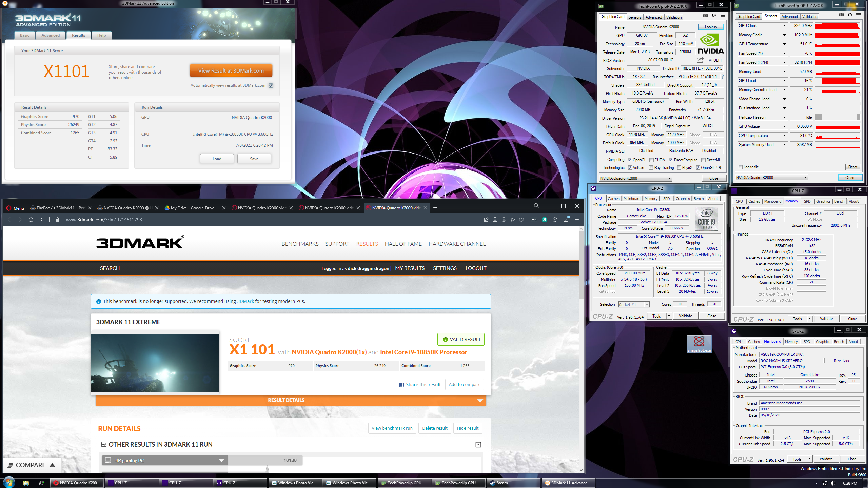Viewport: 868px width, 488px height.
Task: Open GPU selector dropdown in left GPU-Z
Action: 635,178
